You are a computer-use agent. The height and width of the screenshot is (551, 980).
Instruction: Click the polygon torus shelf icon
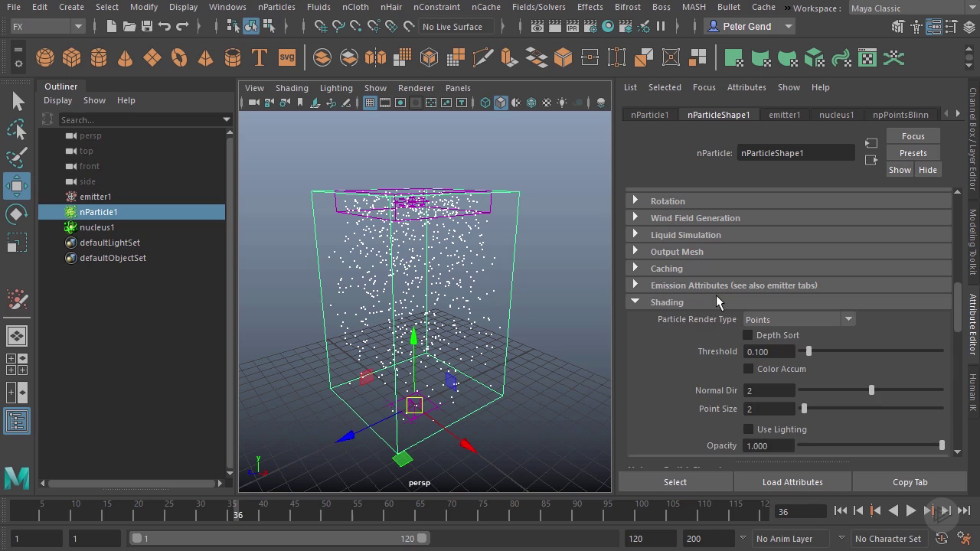(x=179, y=58)
